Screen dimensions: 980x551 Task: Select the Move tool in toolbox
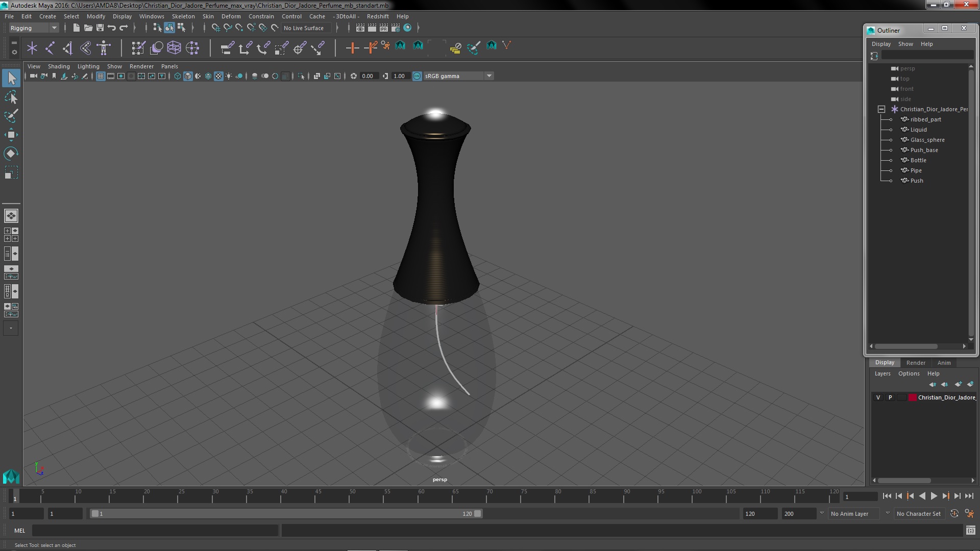click(11, 135)
